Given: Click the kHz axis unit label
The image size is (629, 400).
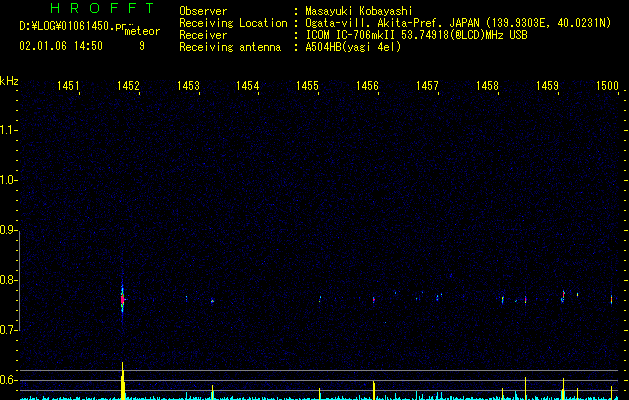Looking at the screenshot, I should pos(9,81).
